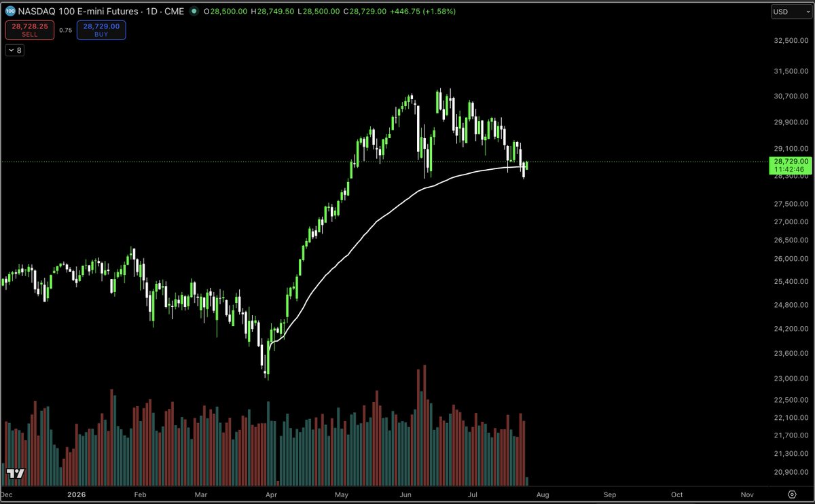Click the close value C28,729.00
Image resolution: width=815 pixels, height=504 pixels.
[x=365, y=12]
